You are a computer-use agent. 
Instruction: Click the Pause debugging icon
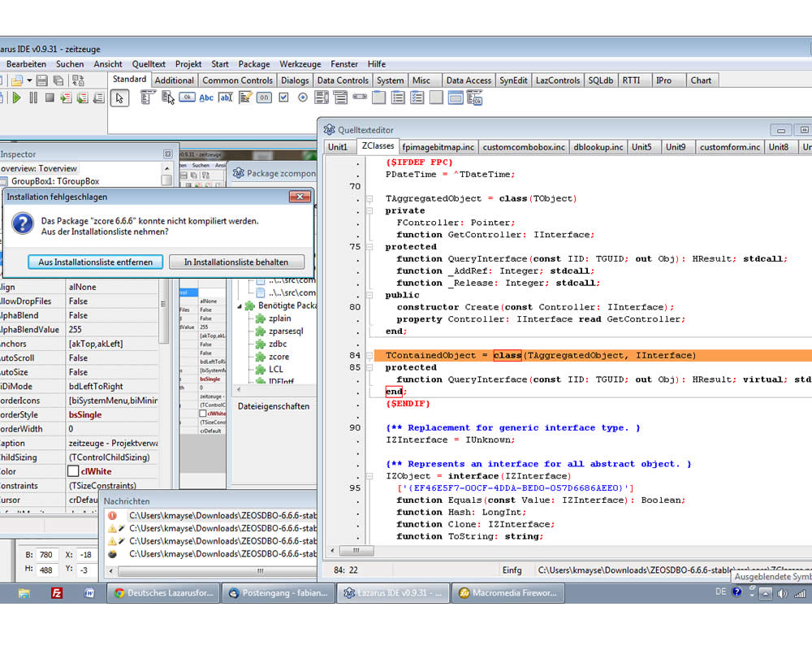33,97
